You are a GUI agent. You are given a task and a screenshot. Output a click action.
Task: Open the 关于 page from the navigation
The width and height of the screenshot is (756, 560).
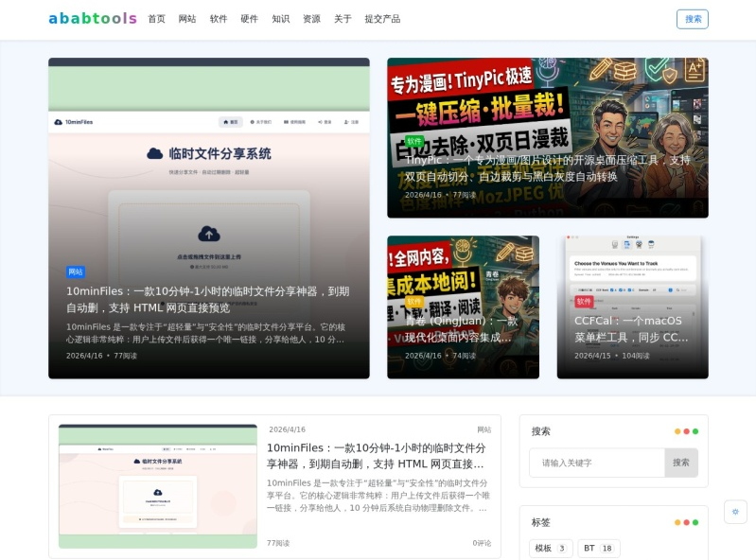[343, 19]
